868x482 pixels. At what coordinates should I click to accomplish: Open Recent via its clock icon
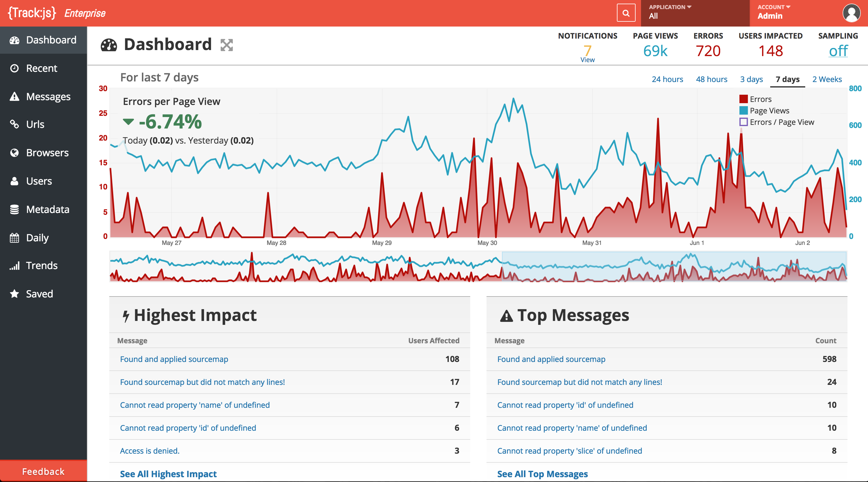tap(14, 68)
